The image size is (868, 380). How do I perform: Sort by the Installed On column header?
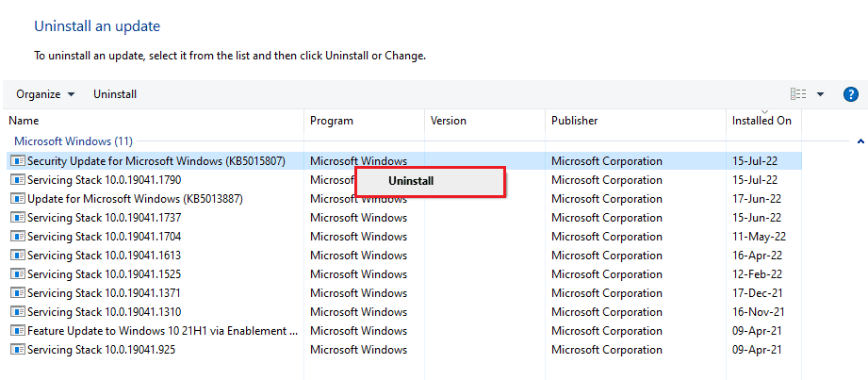pyautogui.click(x=762, y=121)
